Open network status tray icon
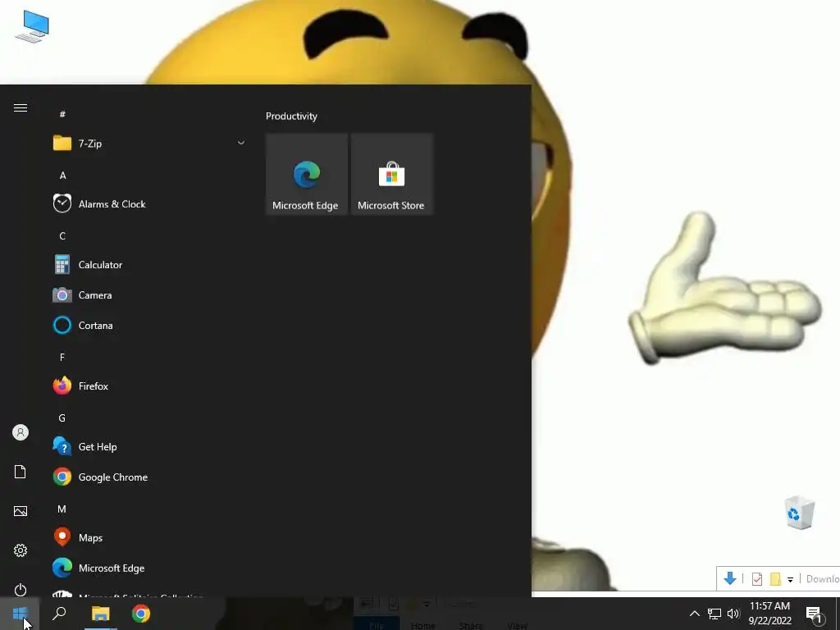This screenshot has height=630, width=840. (x=714, y=614)
